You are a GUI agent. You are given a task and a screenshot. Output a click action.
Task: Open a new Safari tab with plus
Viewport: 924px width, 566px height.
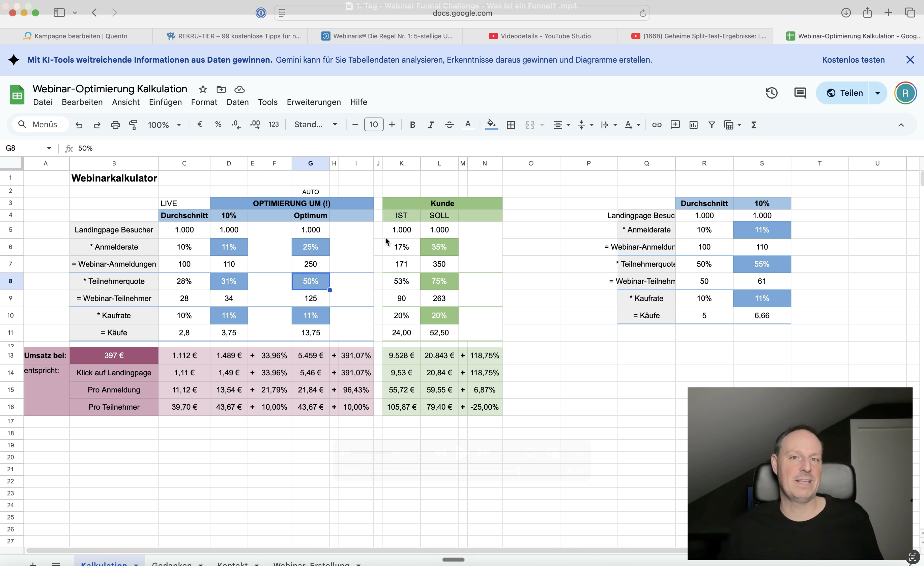pyautogui.click(x=888, y=13)
